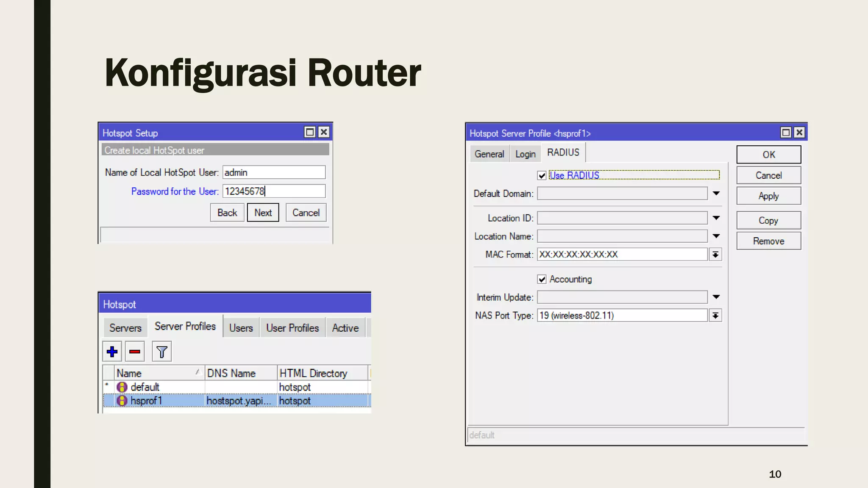Expand the Interim Update field arrow

click(x=716, y=297)
